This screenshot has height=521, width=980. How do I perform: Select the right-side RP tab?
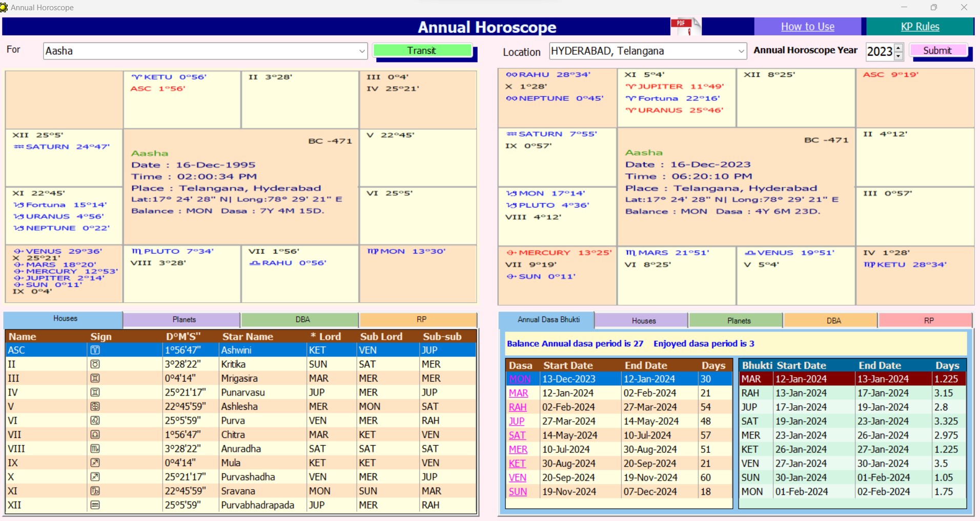pyautogui.click(x=928, y=321)
